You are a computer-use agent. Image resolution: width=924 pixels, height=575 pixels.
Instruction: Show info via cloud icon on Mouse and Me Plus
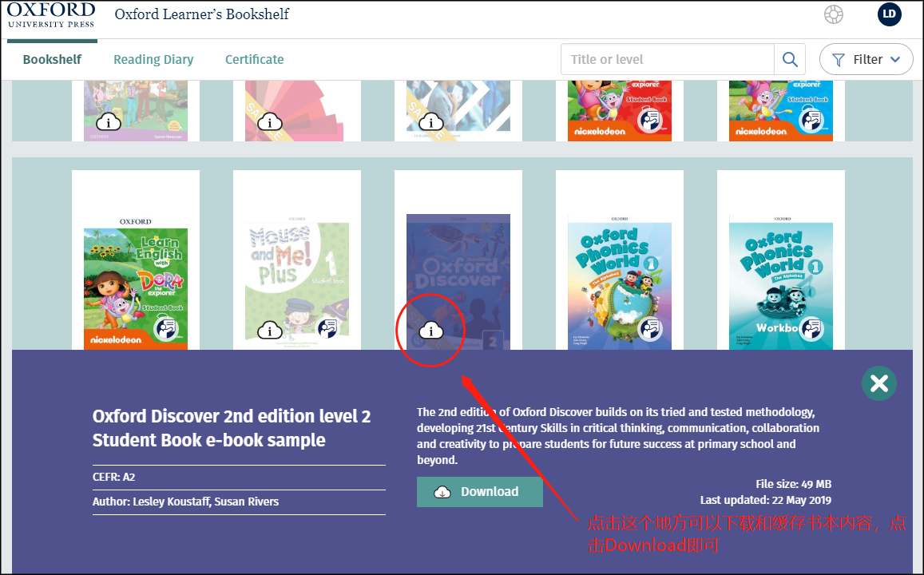point(270,331)
